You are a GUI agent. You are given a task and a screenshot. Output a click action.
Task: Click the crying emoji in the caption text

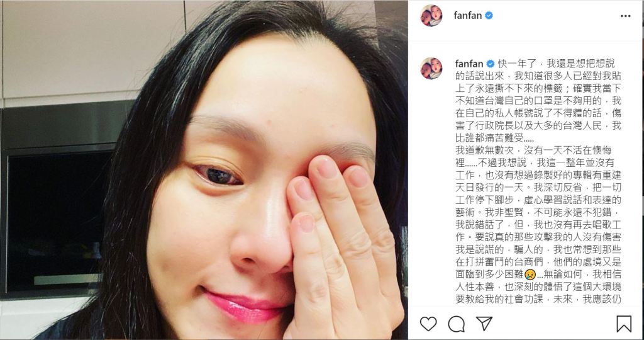pos(530,275)
